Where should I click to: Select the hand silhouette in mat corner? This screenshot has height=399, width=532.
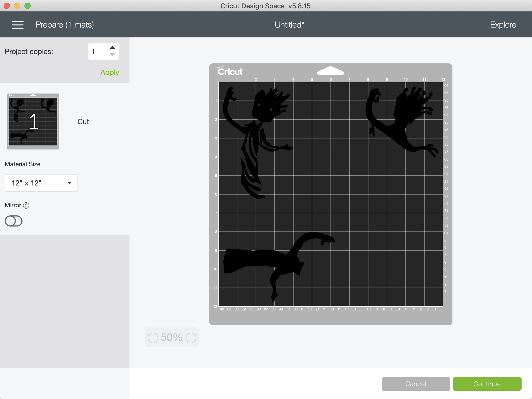click(x=402, y=122)
